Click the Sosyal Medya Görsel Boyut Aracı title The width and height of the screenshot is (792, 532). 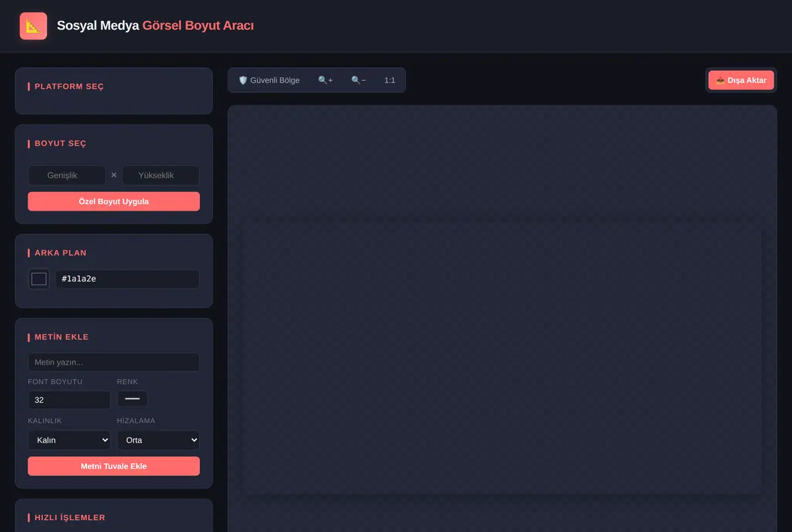pos(155,26)
